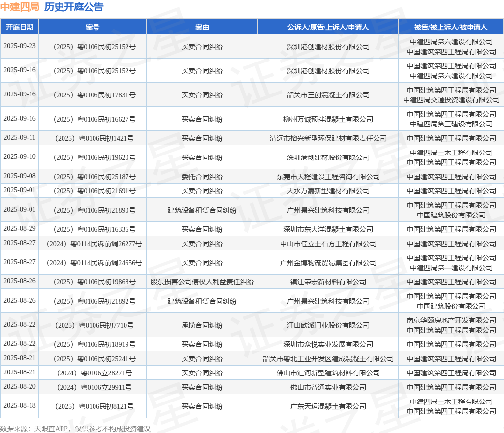
Task: Click case number 粤0106民初16627号
Action: [x=107, y=119]
